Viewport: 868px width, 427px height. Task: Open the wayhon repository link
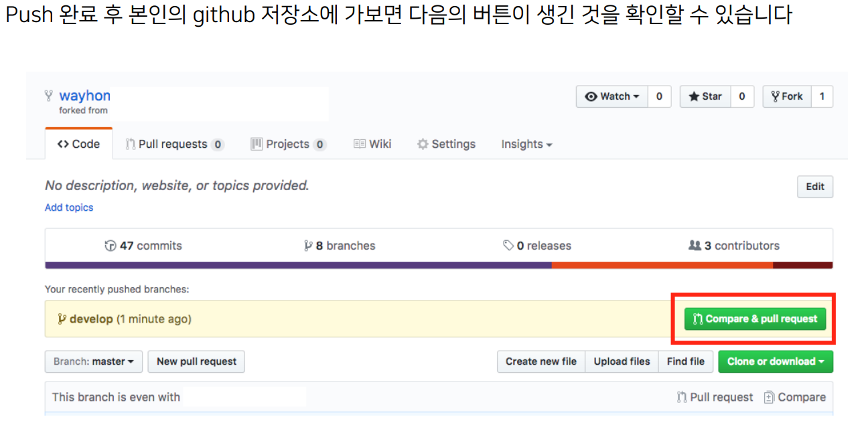click(x=84, y=96)
